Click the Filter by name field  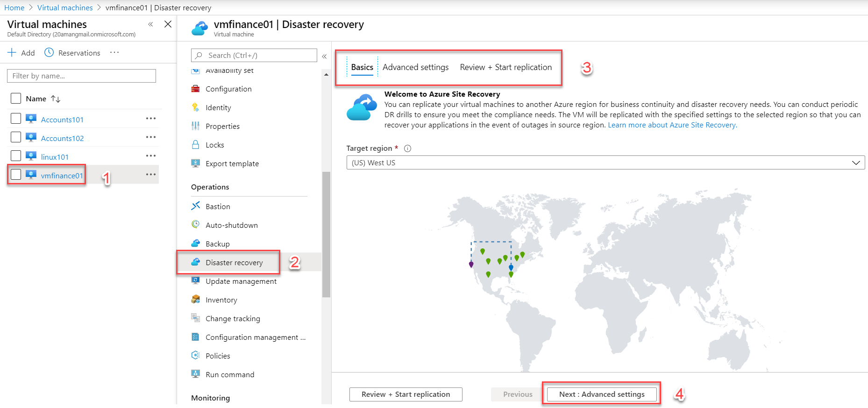tap(81, 76)
